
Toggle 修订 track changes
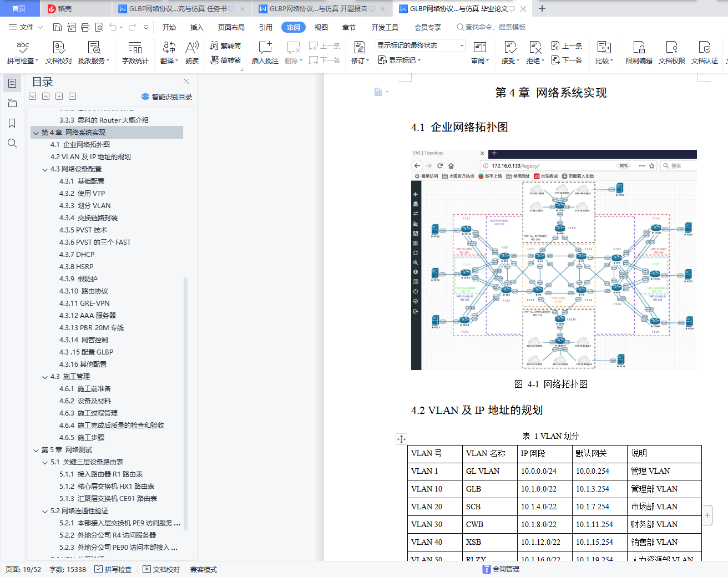pyautogui.click(x=360, y=53)
